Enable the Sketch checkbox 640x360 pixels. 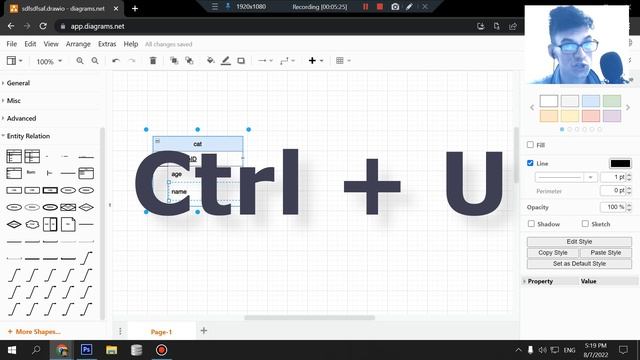click(x=585, y=224)
